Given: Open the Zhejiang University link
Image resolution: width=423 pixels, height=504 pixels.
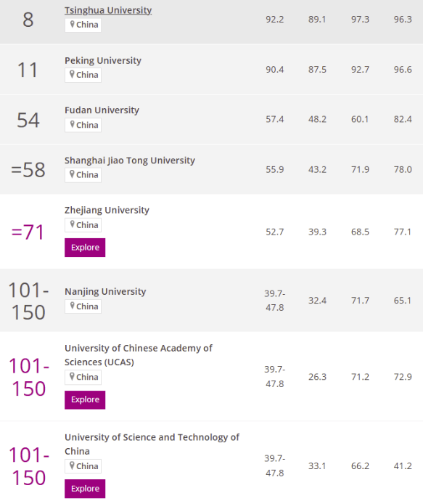Looking at the screenshot, I should 107,210.
